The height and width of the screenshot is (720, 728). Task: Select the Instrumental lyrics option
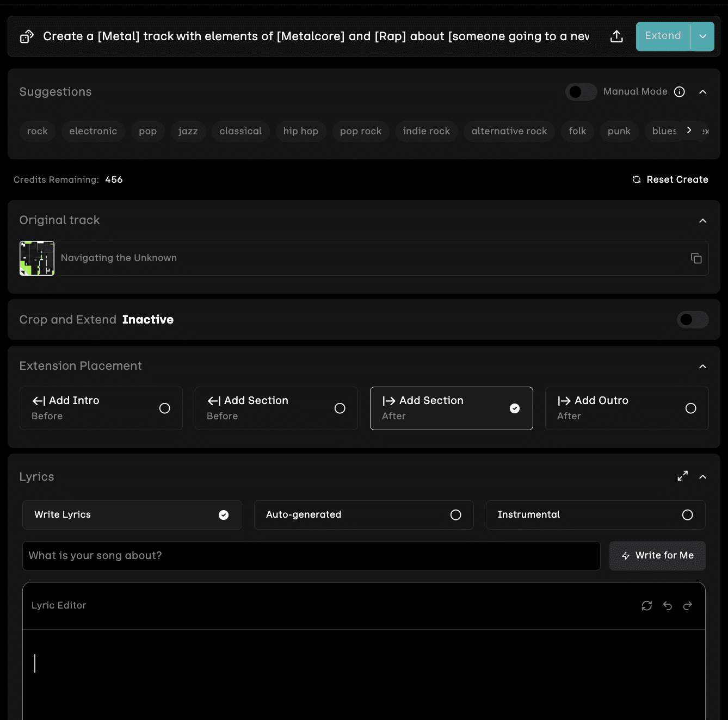coord(595,515)
